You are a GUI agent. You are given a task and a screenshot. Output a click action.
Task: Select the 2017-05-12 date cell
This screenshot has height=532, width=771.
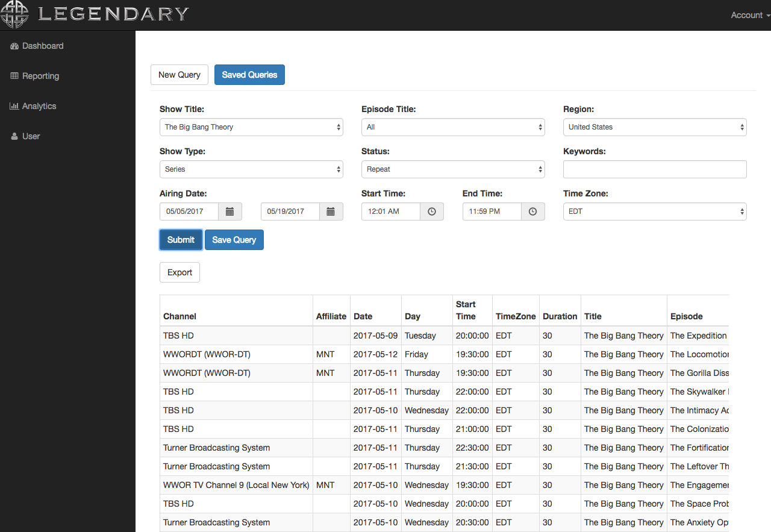[376, 354]
